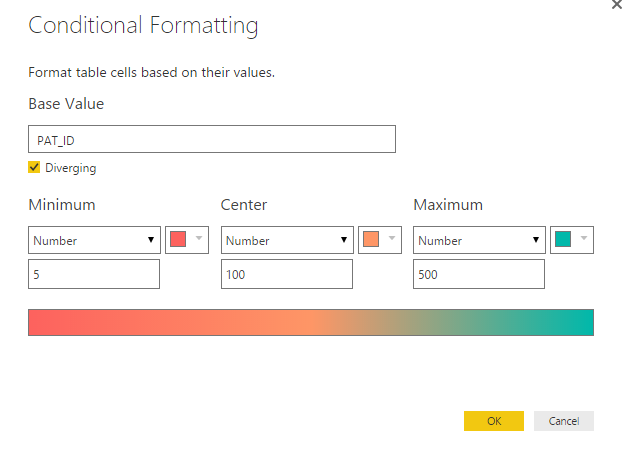Click the Minimum value field showing 5

tap(94, 274)
